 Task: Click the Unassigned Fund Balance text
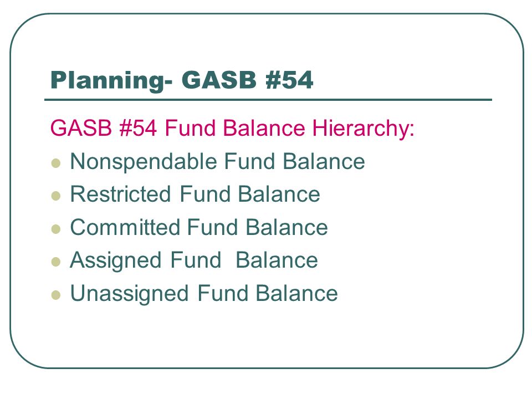pyautogui.click(x=204, y=294)
